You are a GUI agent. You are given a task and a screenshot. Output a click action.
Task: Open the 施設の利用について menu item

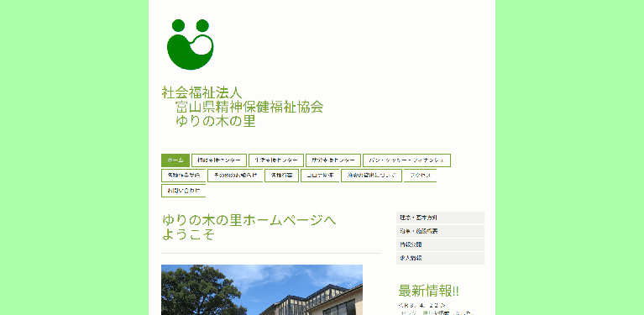point(371,176)
